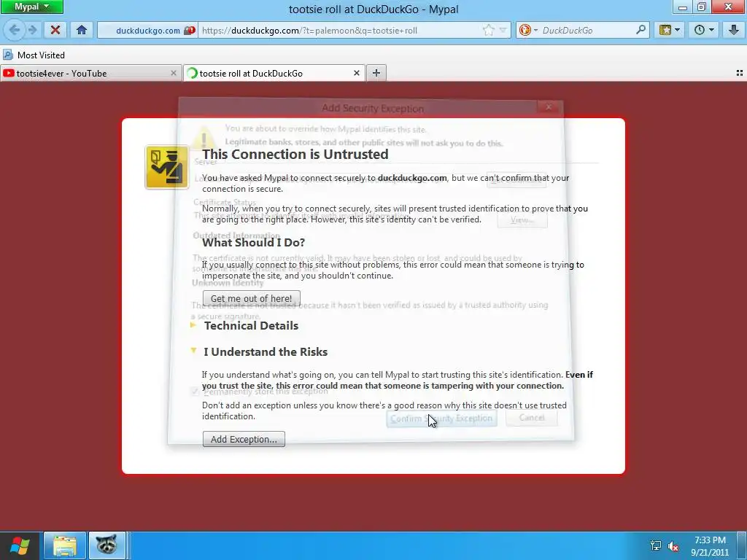
Task: Minimize the Mypal window
Action: click(683, 7)
